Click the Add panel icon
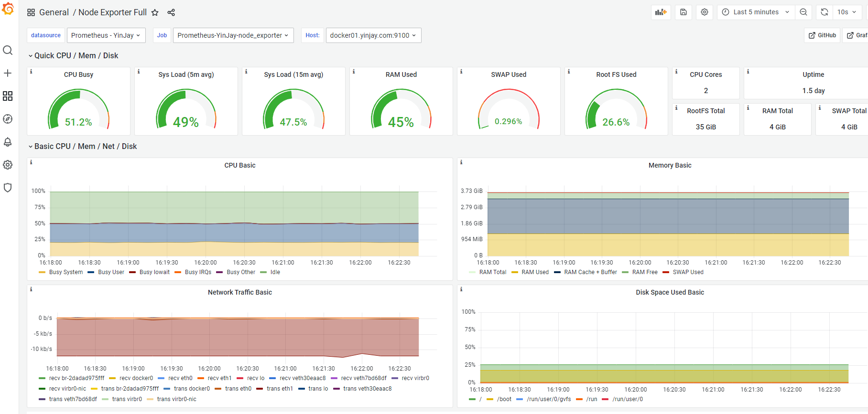This screenshot has height=414, width=868. [x=661, y=12]
